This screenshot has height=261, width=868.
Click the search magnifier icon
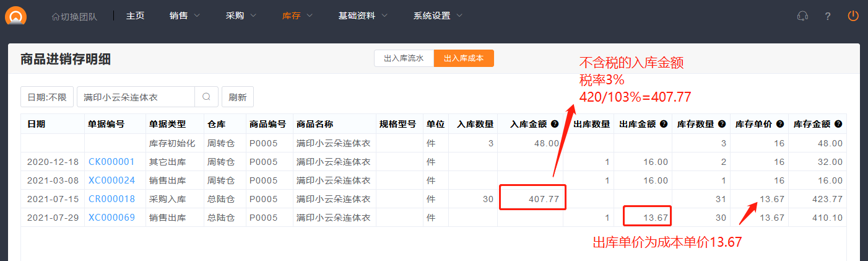pos(206,97)
